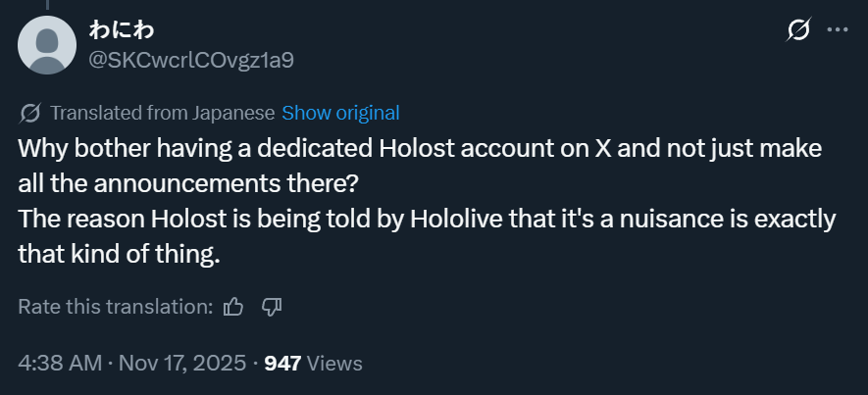The width and height of the screenshot is (868, 395).
Task: Click the @SKCwcrlCOvgz1a9 handle
Action: pyautogui.click(x=191, y=60)
